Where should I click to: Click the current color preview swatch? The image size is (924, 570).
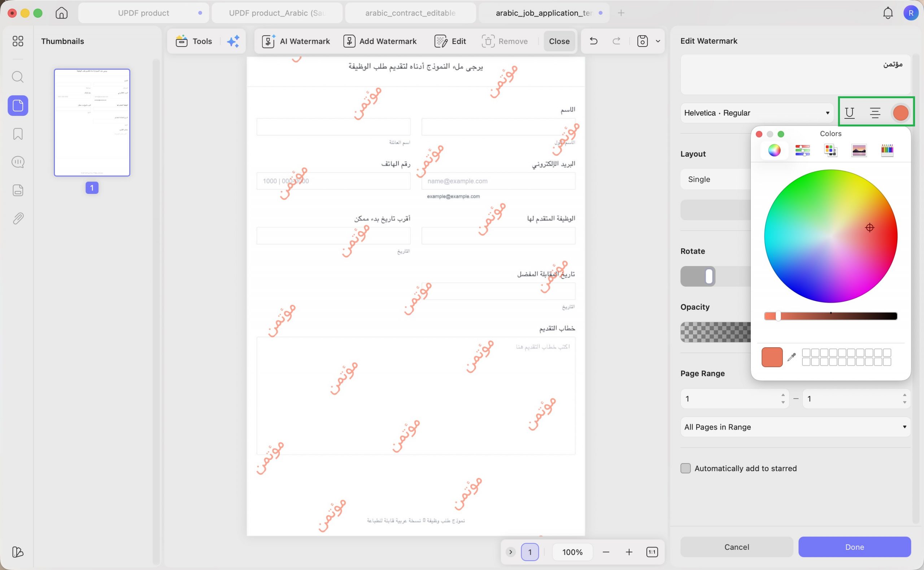point(772,357)
